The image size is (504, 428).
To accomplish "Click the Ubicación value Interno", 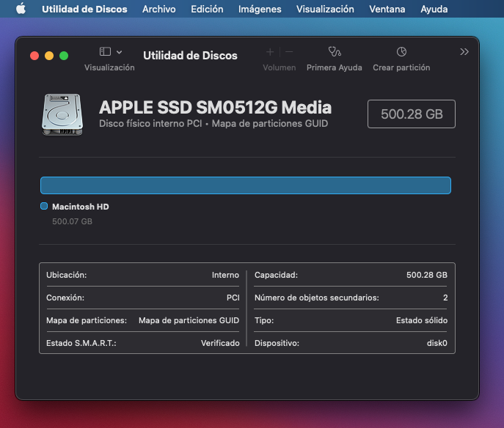I will click(225, 275).
